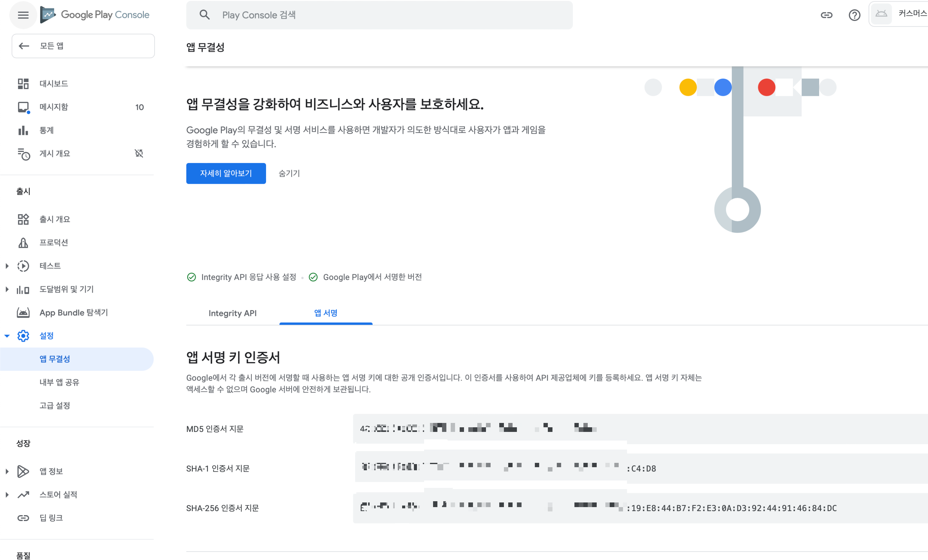Expand the 스토어 실적 section

tap(7, 494)
